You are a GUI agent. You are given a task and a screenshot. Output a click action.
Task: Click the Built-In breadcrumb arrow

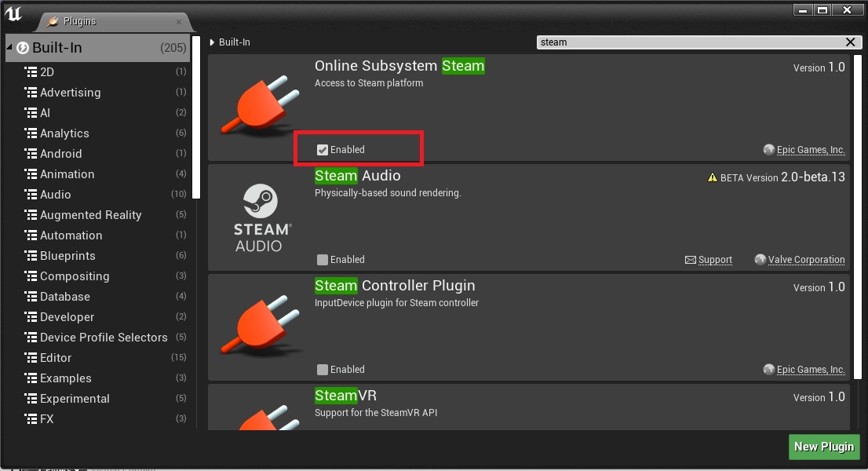[x=213, y=42]
